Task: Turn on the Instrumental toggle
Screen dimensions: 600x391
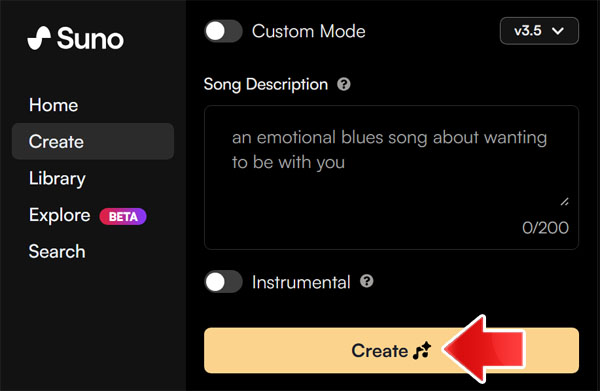Action: pos(223,282)
